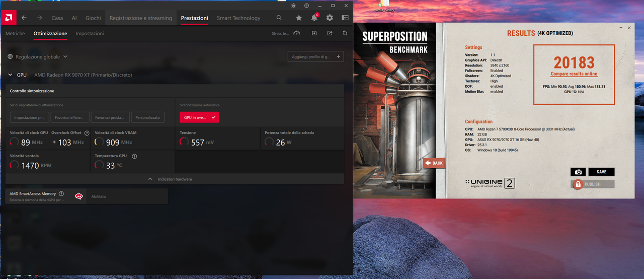Toggle SmartAccess Memory Abilitato setting

[x=127, y=196]
